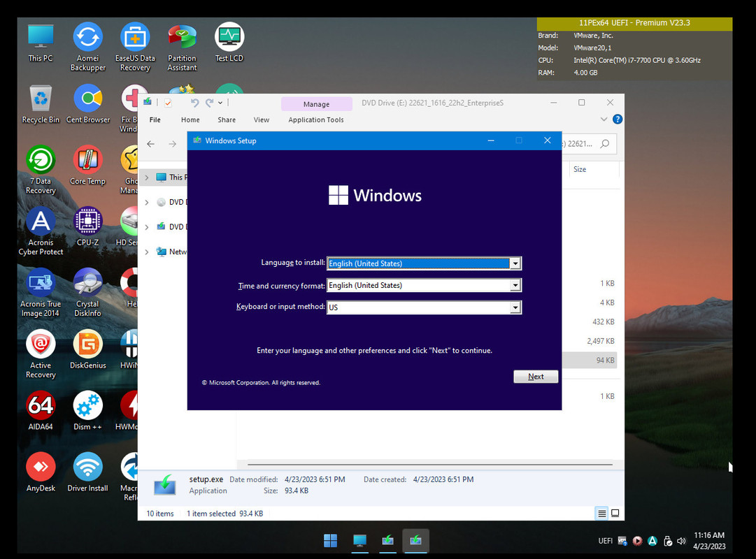Viewport: 756px width, 559px height.
Task: Launch Dism++ desktop icon
Action: point(87,411)
